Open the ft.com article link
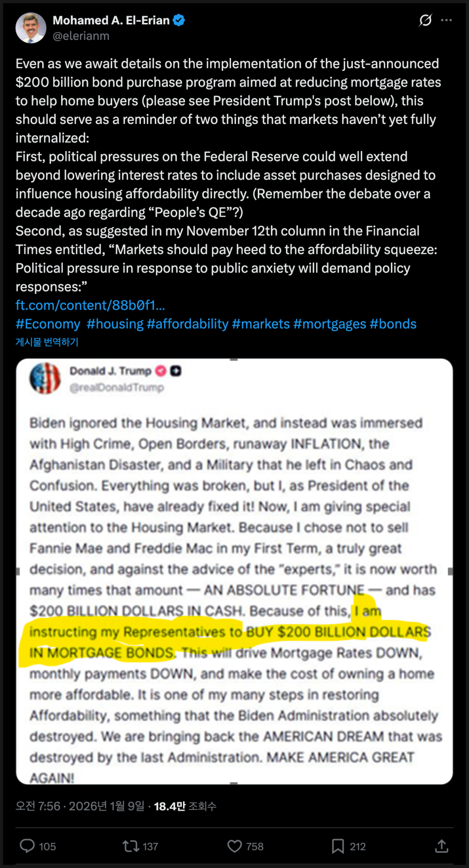Viewport: 469px width, 868px height. click(x=90, y=305)
